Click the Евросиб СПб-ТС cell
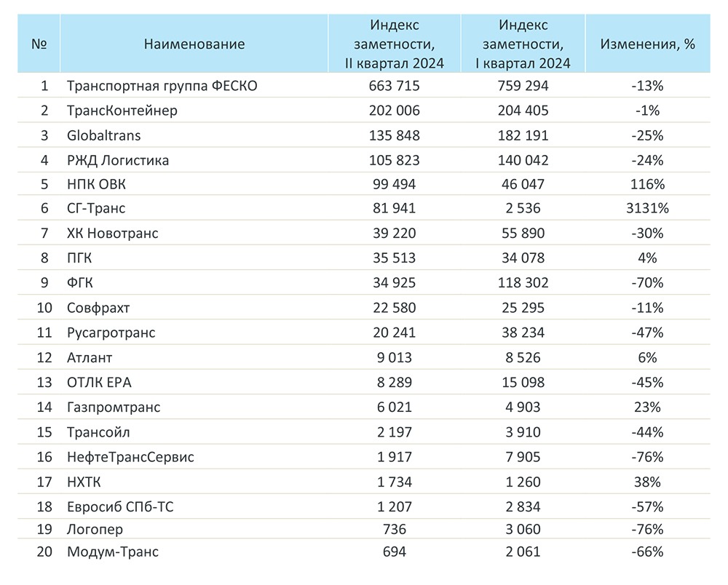This screenshot has height=585, width=728. point(119,506)
